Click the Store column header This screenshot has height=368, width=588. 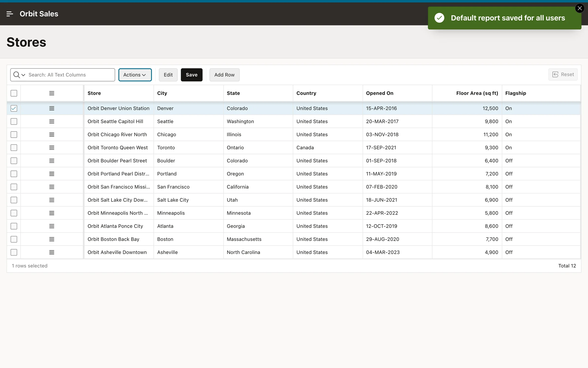119,93
